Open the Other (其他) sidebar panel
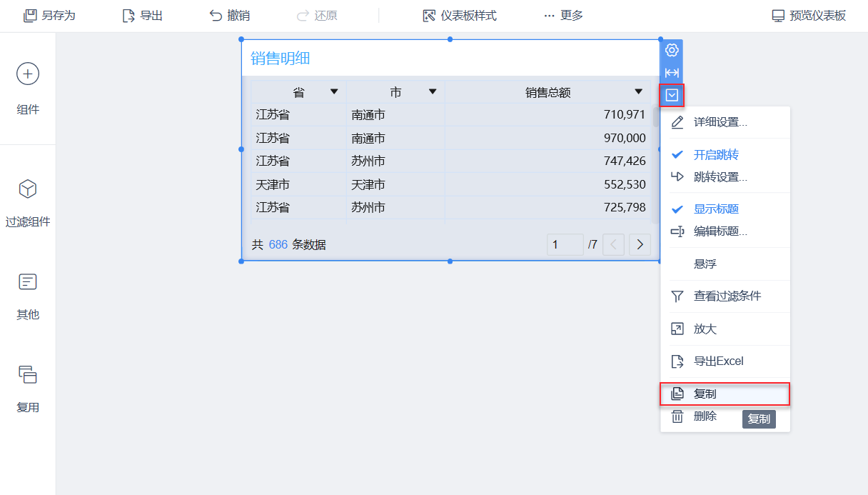 coord(28,296)
